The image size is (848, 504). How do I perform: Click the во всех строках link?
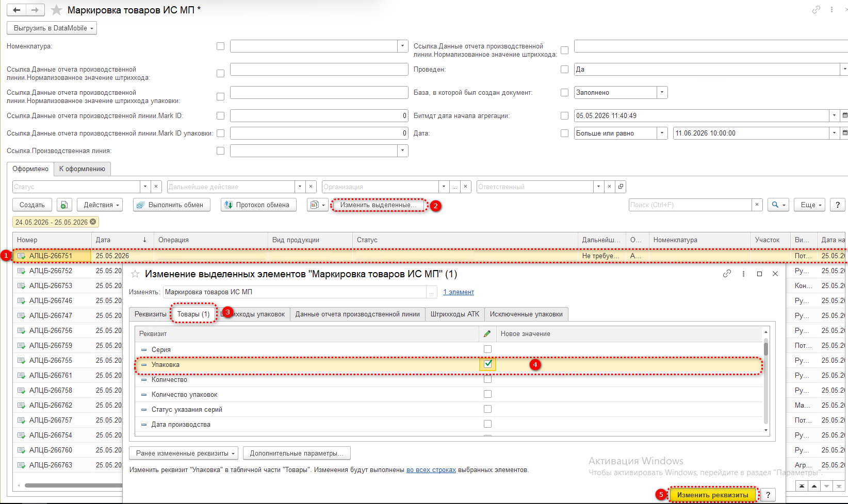[431, 470]
